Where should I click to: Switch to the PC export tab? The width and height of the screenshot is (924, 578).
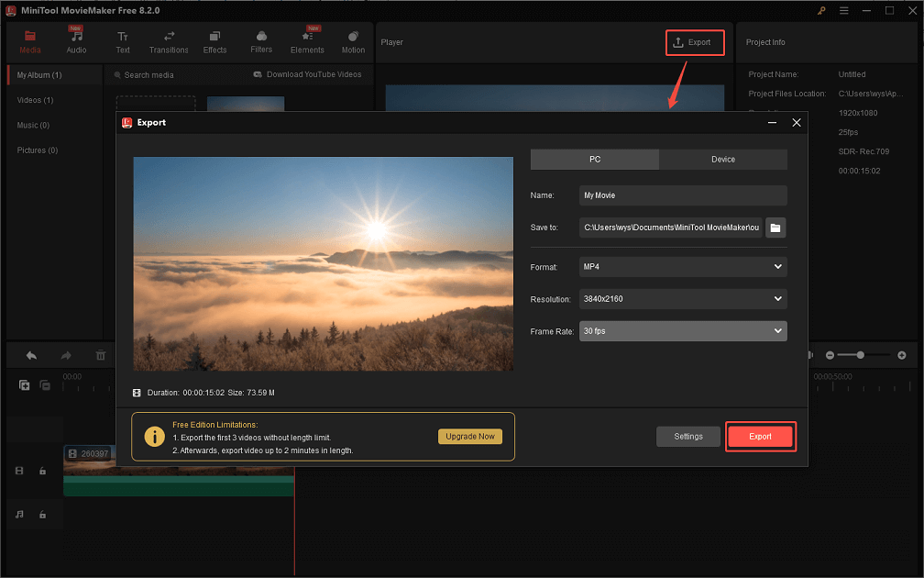[x=595, y=160]
